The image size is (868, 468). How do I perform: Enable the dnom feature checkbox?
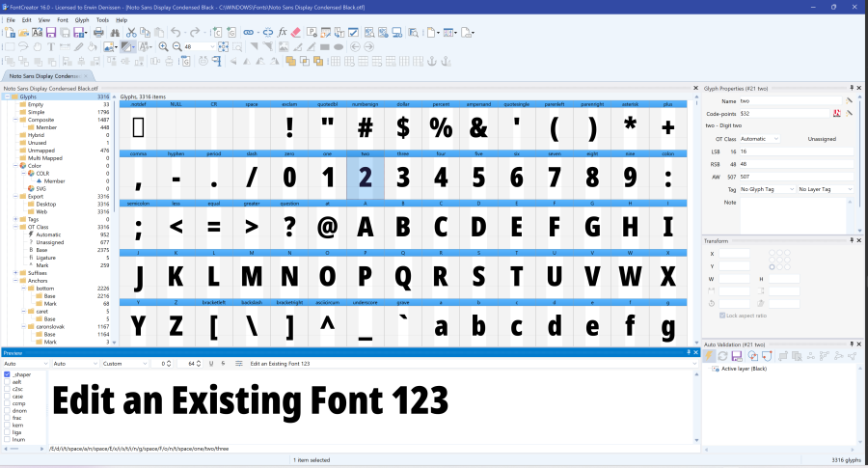(7, 410)
